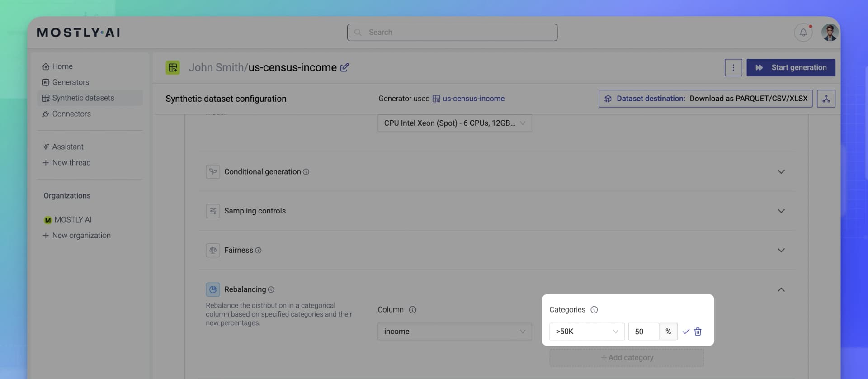Click the Categories info icon
This screenshot has height=379, width=868.
[594, 310]
